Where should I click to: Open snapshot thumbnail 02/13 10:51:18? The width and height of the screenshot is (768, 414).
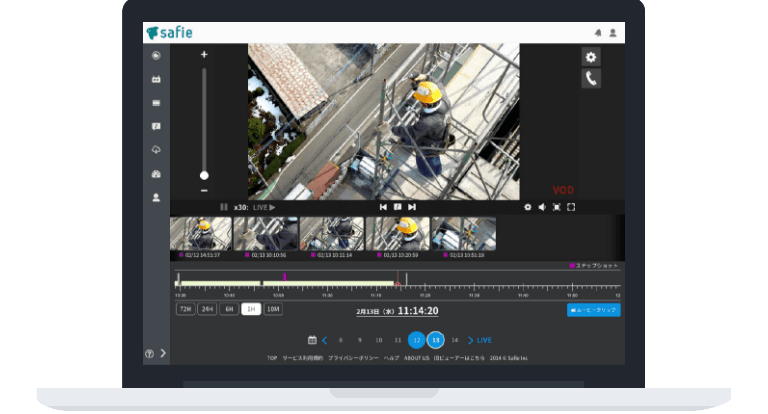(x=464, y=234)
